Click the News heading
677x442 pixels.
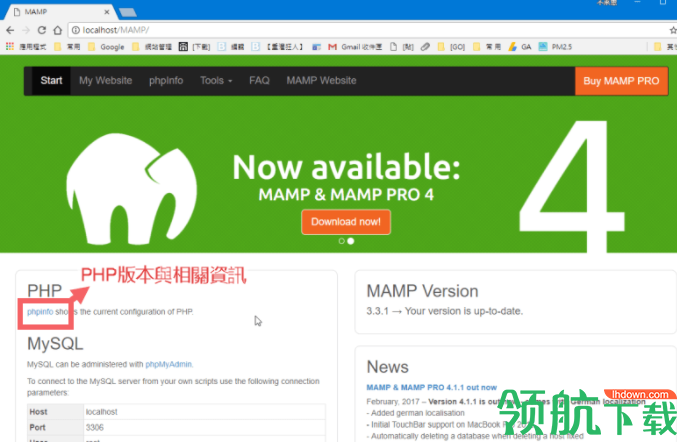[387, 367]
